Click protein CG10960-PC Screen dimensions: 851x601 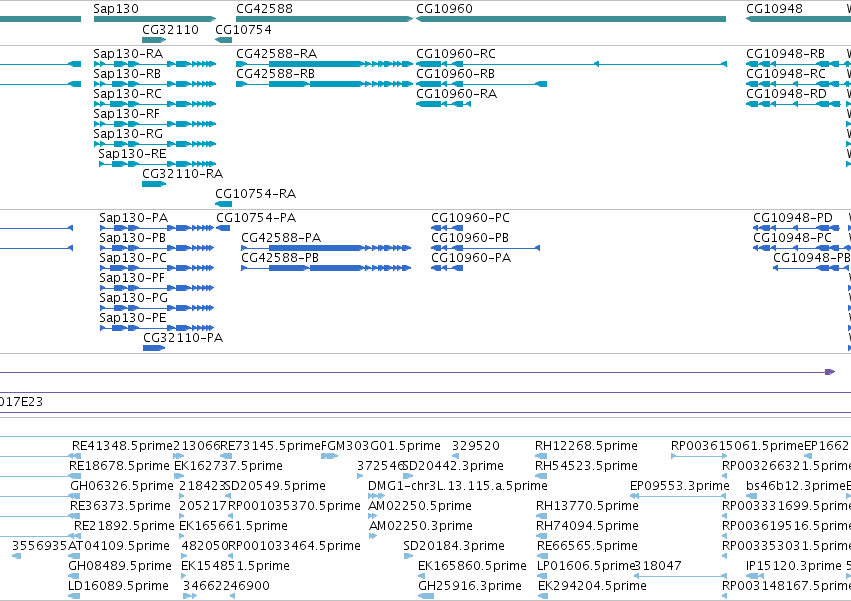pos(471,218)
